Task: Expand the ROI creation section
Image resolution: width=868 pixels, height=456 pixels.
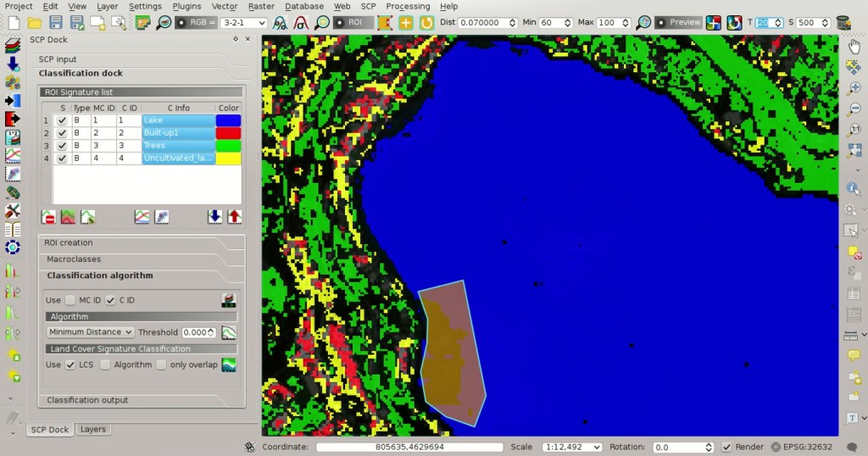Action: point(69,242)
